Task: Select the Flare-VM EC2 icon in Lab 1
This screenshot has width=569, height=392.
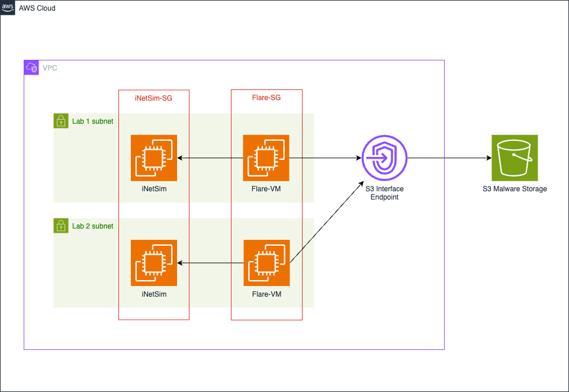Action: click(266, 158)
